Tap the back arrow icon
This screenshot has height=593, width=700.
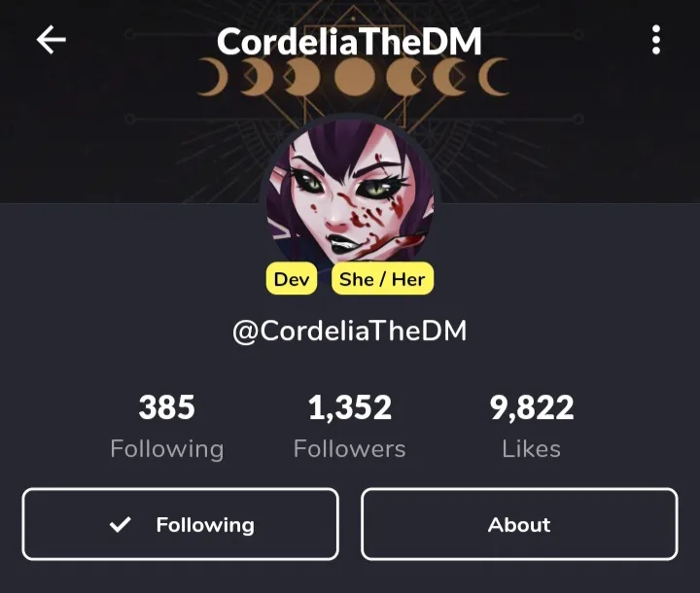[51, 39]
